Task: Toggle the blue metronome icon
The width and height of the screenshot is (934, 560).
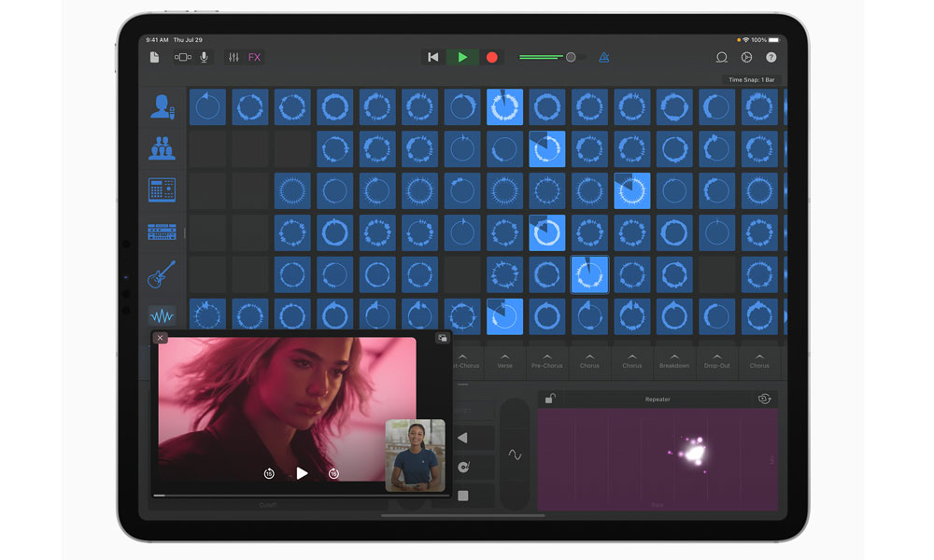Action: (603, 57)
